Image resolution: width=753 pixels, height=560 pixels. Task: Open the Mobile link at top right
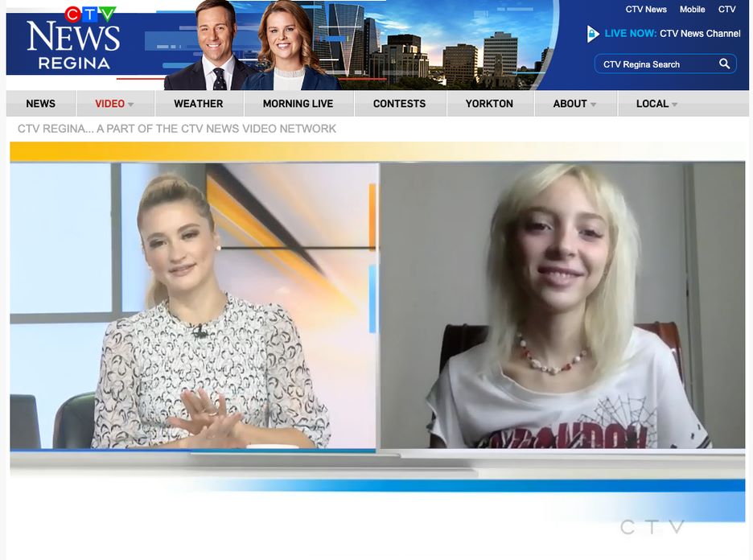(x=693, y=9)
